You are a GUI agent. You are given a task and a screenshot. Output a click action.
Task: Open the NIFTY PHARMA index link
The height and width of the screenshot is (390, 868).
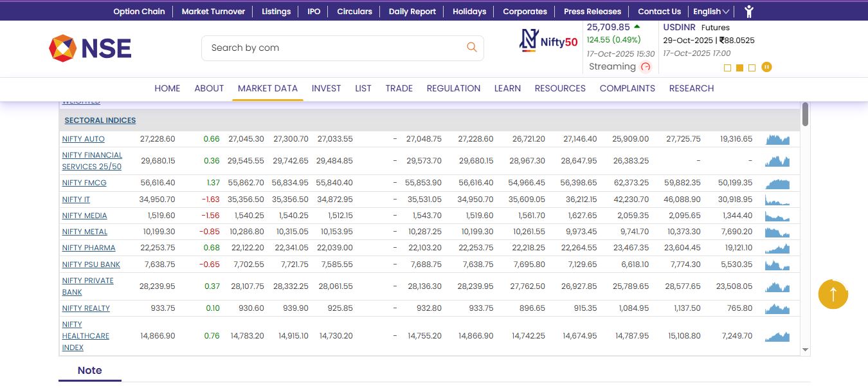coord(89,248)
